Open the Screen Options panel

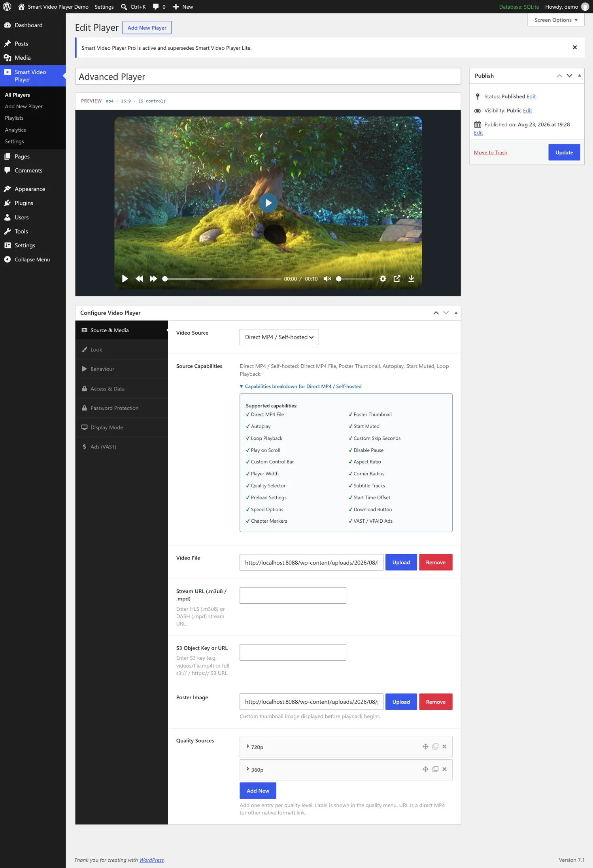(x=556, y=20)
